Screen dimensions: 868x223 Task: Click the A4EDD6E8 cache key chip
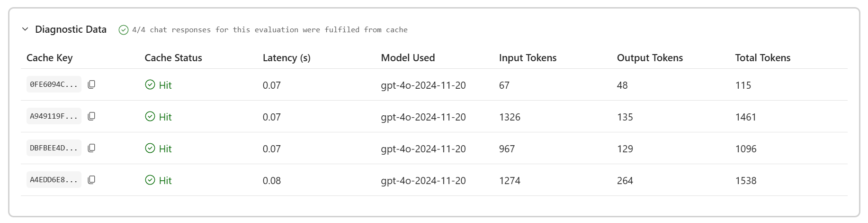pyautogui.click(x=54, y=180)
